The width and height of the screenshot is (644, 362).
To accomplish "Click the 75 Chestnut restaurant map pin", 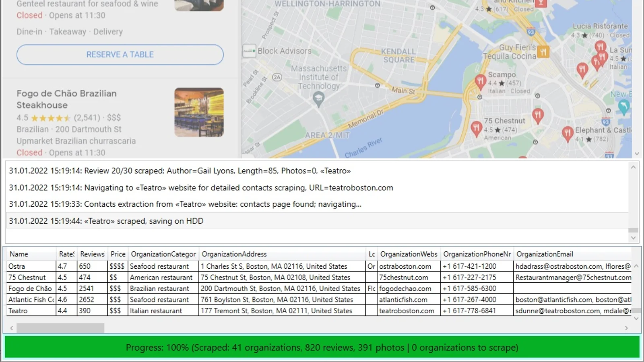I will click(476, 129).
